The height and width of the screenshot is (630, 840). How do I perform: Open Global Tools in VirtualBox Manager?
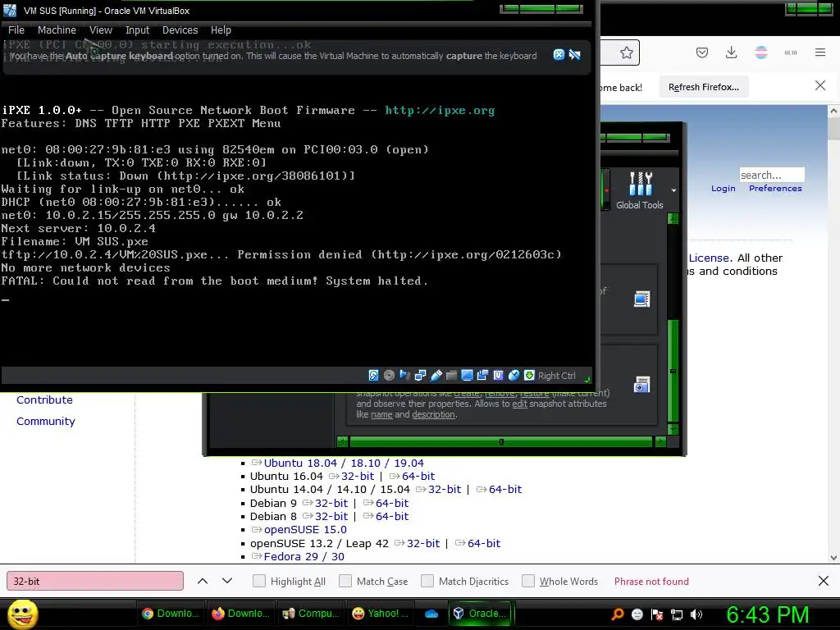coord(640,190)
